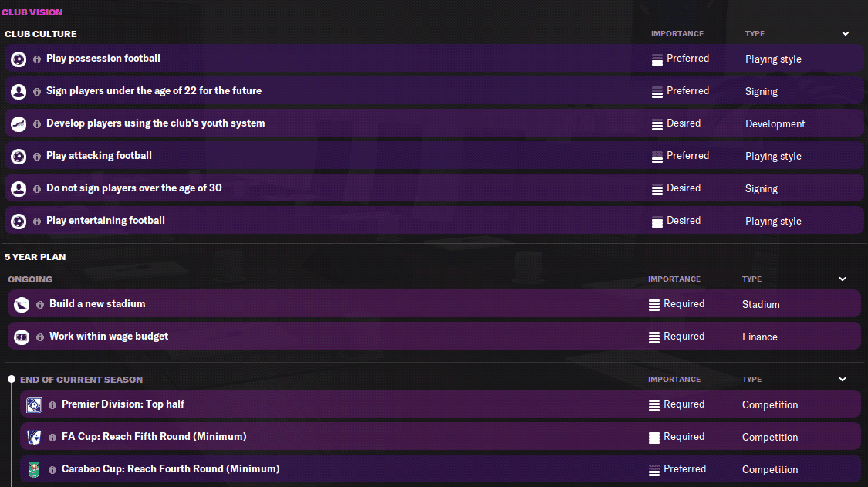
Task: Click the stadium icon beside Build a new stadium
Action: point(22,304)
